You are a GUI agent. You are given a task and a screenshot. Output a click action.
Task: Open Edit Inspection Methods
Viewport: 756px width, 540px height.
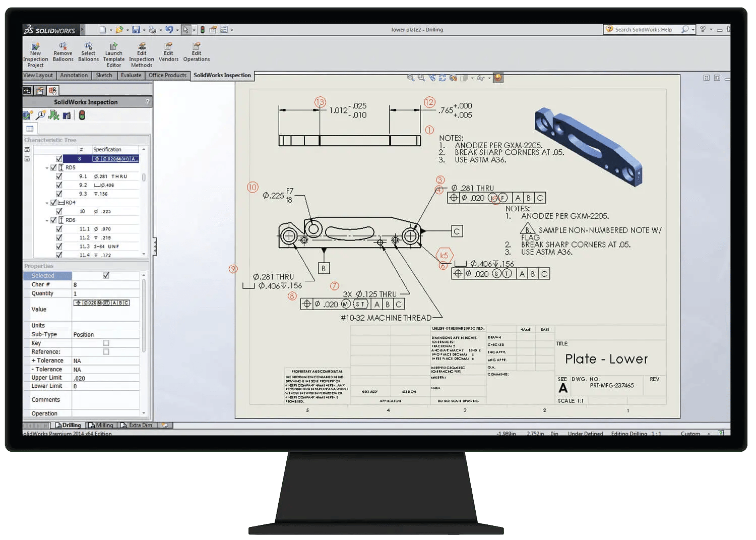click(142, 55)
